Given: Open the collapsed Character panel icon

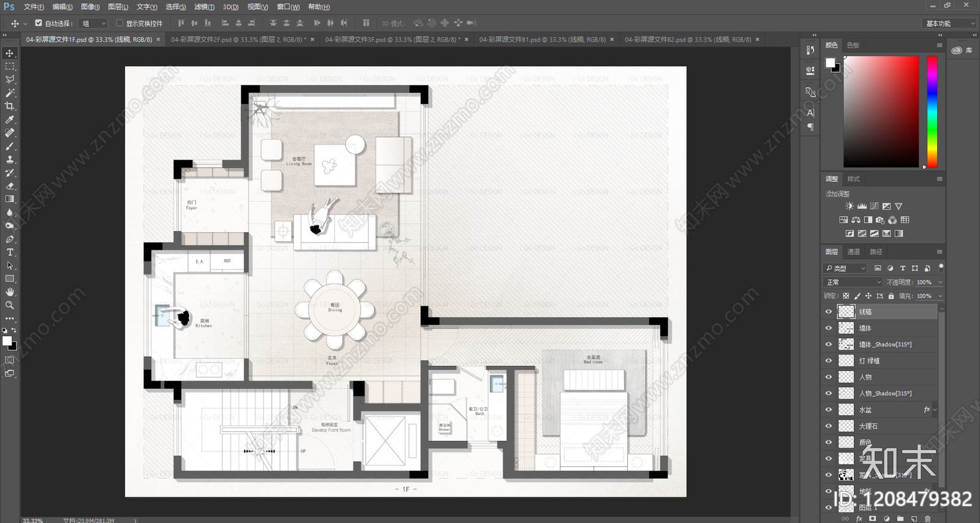Looking at the screenshot, I should coord(810,113).
